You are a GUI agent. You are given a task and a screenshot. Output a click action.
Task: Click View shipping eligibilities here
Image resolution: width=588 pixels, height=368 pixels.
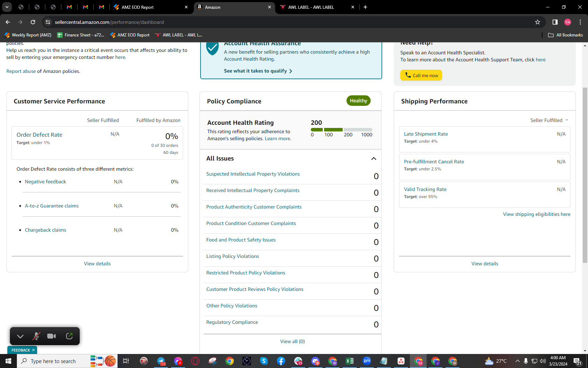pyautogui.click(x=537, y=214)
